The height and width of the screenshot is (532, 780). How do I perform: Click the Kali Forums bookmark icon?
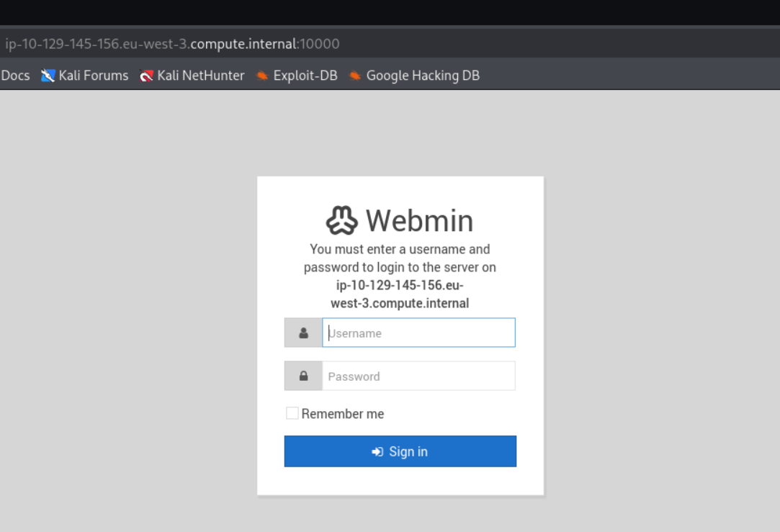pos(48,76)
